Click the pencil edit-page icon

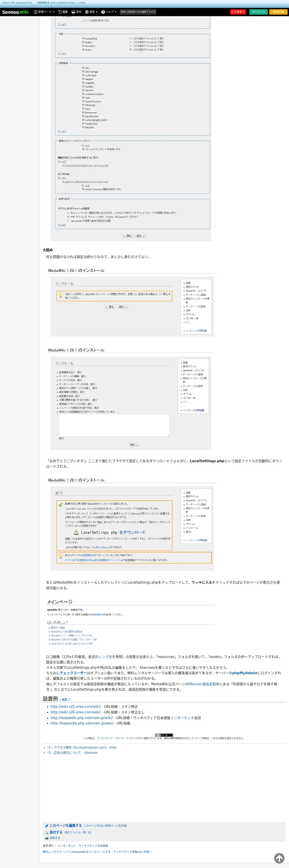click(47, 826)
